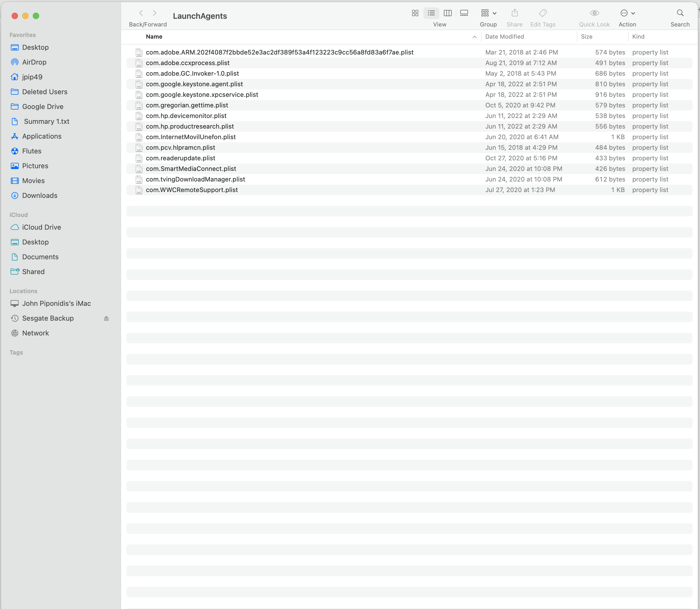Select com.google.keystone.agent.plist file

pyautogui.click(x=194, y=84)
